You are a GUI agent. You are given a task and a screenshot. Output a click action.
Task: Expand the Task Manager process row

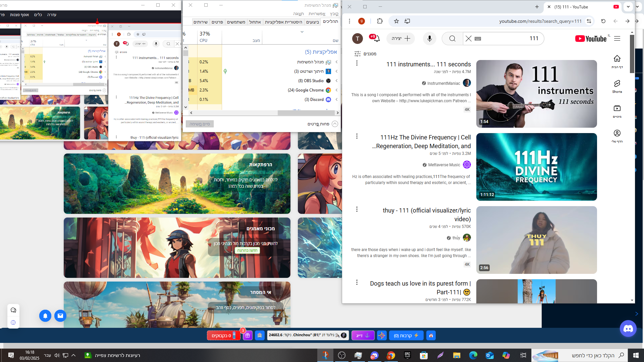[x=336, y=62]
